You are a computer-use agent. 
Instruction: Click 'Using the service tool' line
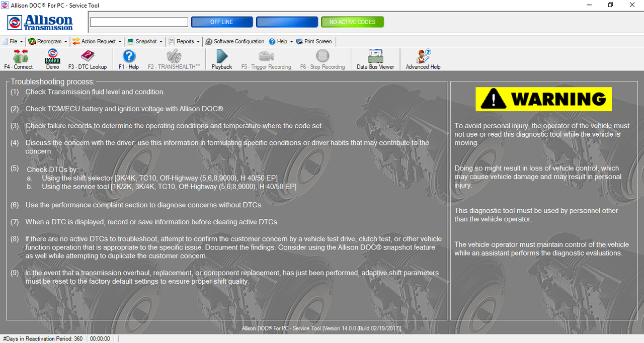click(169, 187)
